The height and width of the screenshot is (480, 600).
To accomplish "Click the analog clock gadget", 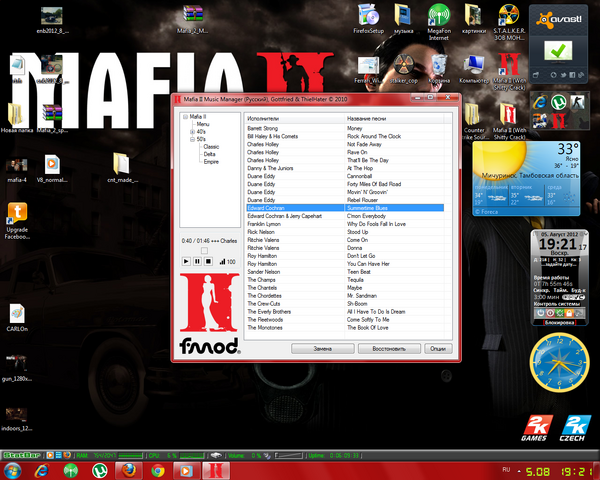I will pyautogui.click(x=559, y=362).
